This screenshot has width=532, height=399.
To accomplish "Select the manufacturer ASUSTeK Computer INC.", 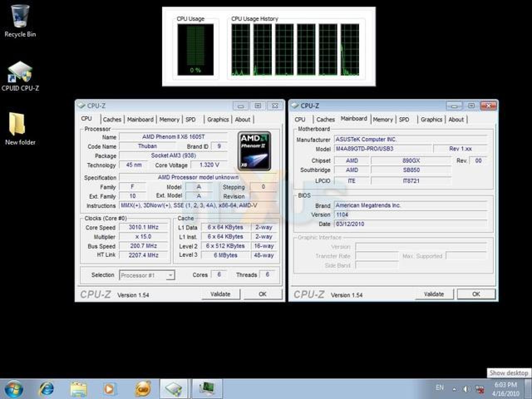I will coord(411,140).
